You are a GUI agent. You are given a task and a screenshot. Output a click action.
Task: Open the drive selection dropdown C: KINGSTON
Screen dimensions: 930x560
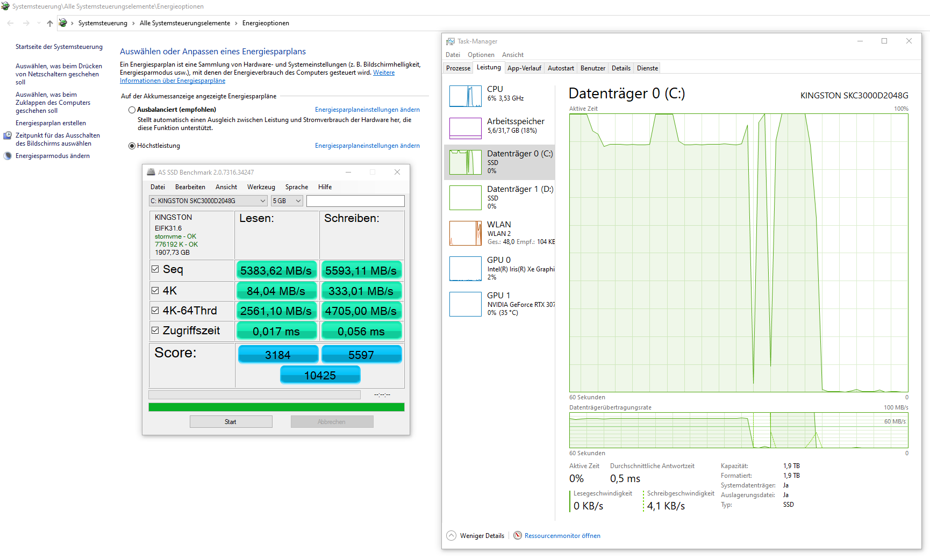coord(208,201)
